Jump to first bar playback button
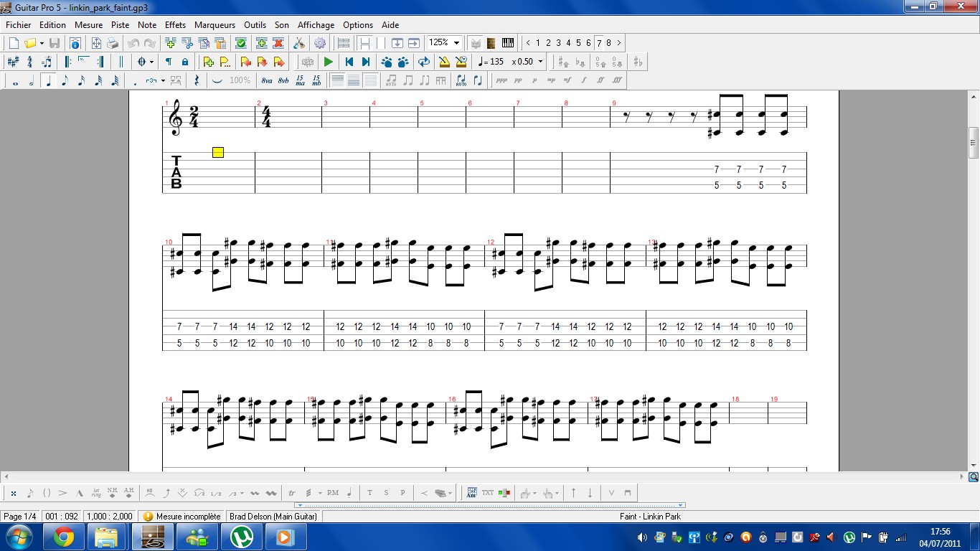 pos(349,62)
